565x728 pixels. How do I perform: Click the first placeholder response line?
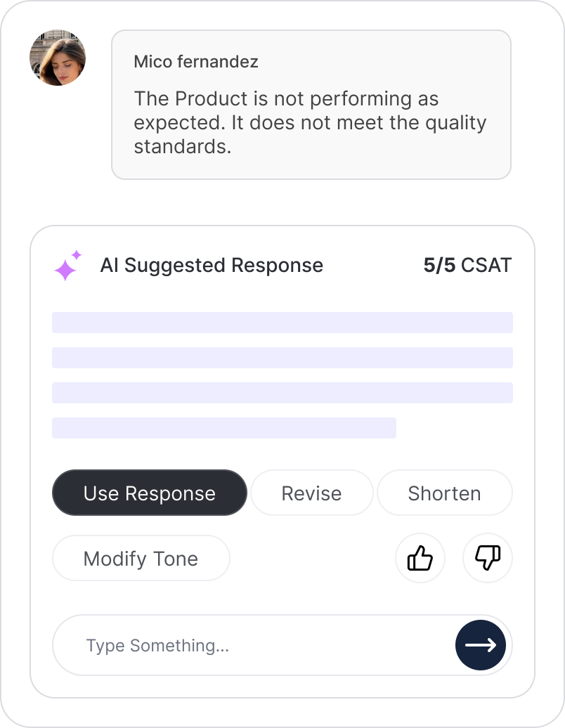pos(282,322)
